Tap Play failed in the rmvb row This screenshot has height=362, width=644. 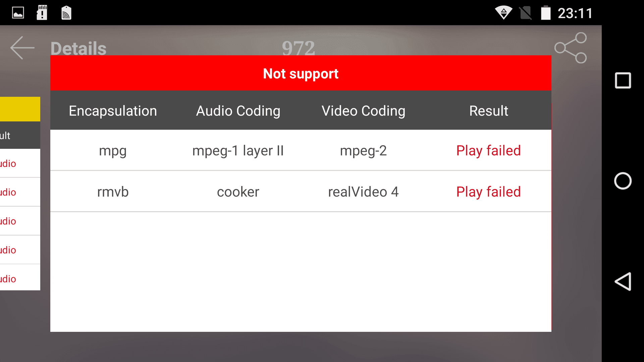click(x=488, y=192)
